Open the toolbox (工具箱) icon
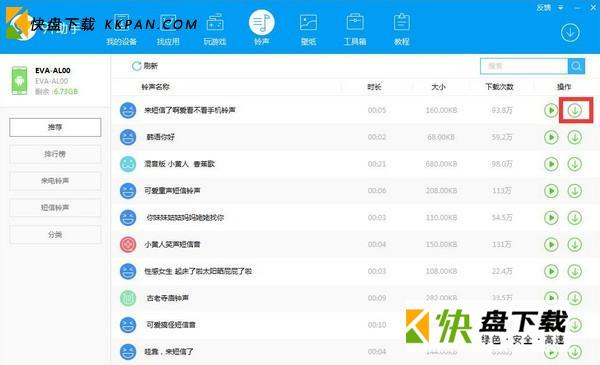 click(x=355, y=29)
